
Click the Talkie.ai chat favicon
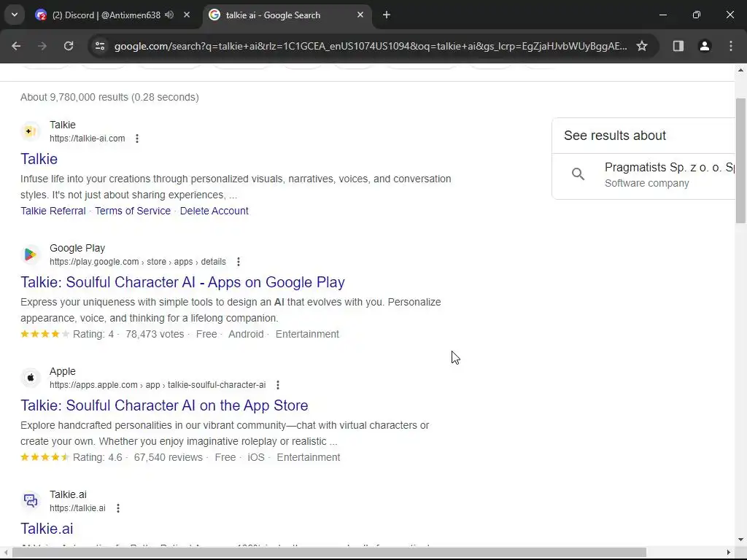(x=31, y=500)
